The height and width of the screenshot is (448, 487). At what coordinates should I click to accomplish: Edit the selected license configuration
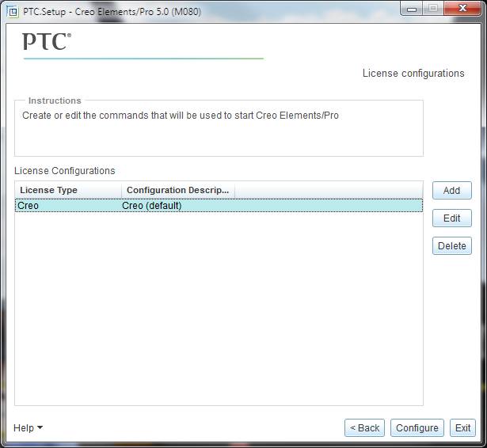[451, 218]
